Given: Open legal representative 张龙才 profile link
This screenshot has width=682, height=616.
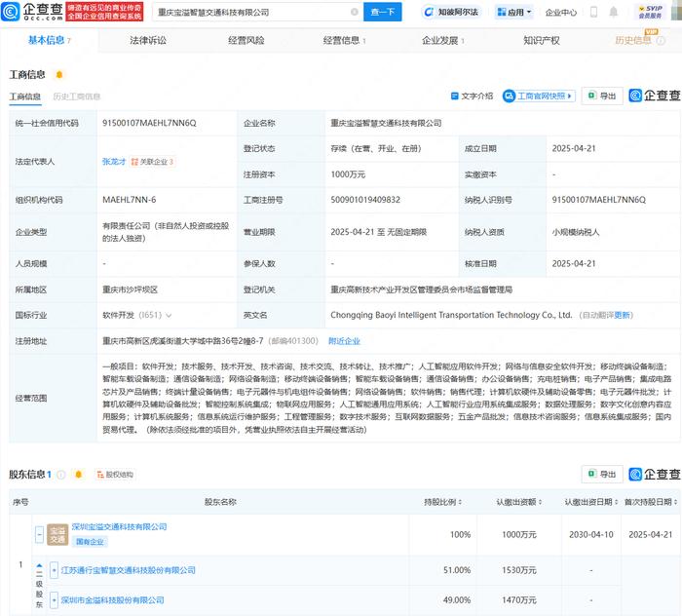Looking at the screenshot, I should coord(114,162).
